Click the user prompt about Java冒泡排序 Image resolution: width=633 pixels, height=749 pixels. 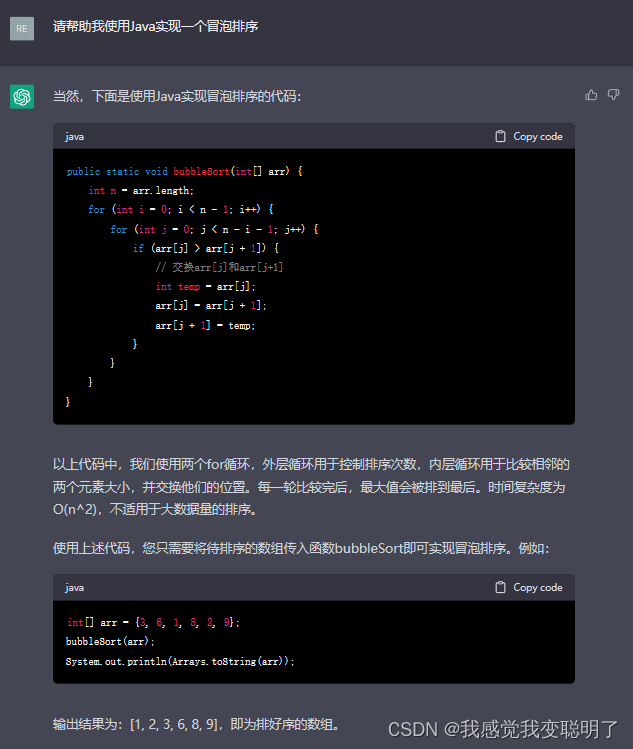pyautogui.click(x=155, y=27)
